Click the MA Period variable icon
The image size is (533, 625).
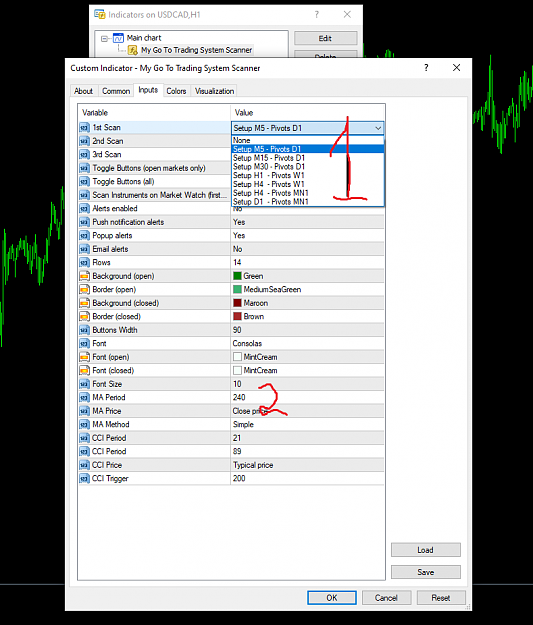pos(84,397)
